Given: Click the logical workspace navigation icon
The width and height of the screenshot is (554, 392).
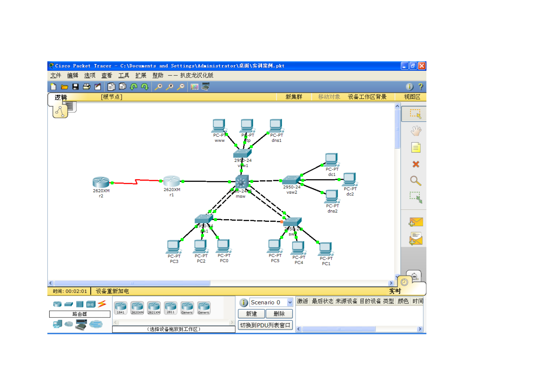Looking at the screenshot, I should tap(60, 112).
